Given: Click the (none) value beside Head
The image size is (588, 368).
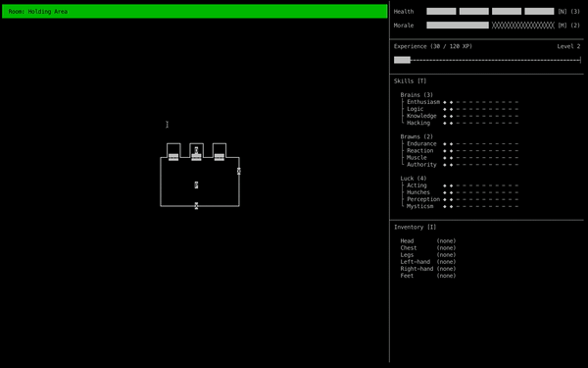Looking at the screenshot, I should coord(446,241).
